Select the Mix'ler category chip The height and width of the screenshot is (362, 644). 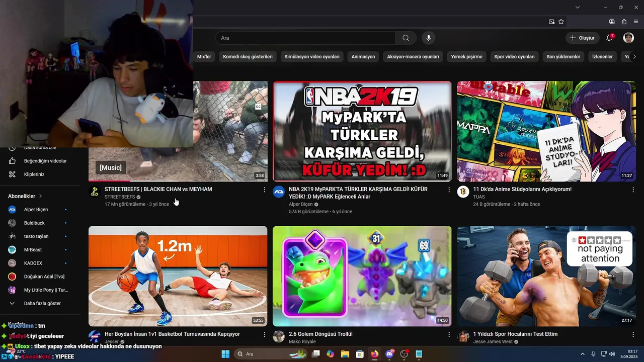[204, 57]
